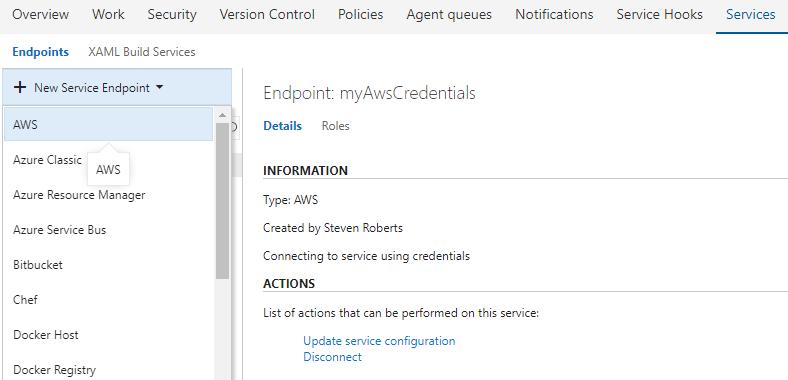This screenshot has height=380, width=788.
Task: Open the Service Hooks tab
Action: 659,15
